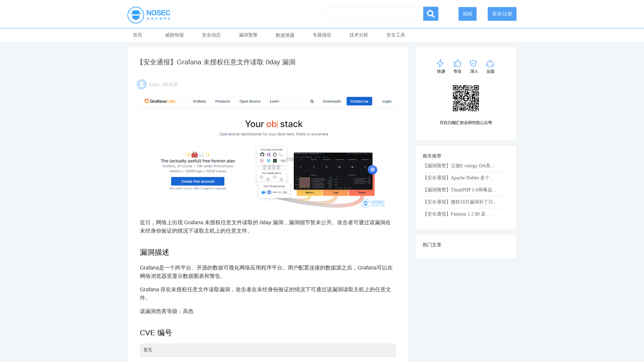Open the 专题报告 menu item
Screen dimensions: 644x362
[x=322, y=35]
